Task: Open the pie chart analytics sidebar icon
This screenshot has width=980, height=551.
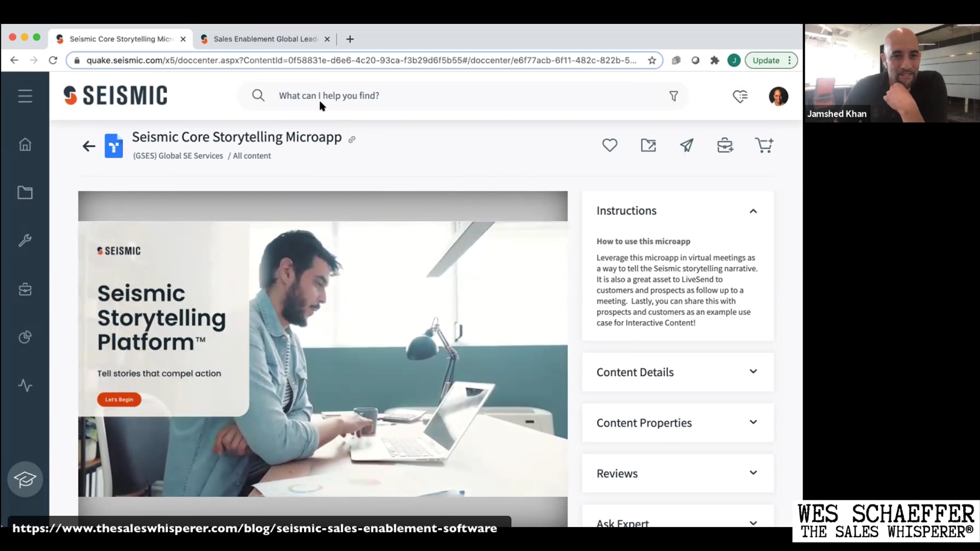Action: coord(25,337)
